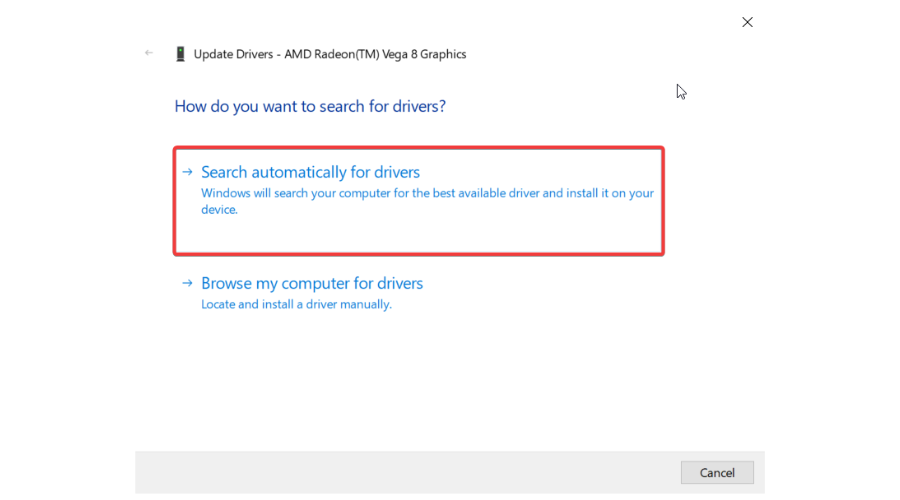Image resolution: width=900 pixels, height=500 pixels.
Task: Click the arrow beside Browse my computer
Action: click(187, 283)
